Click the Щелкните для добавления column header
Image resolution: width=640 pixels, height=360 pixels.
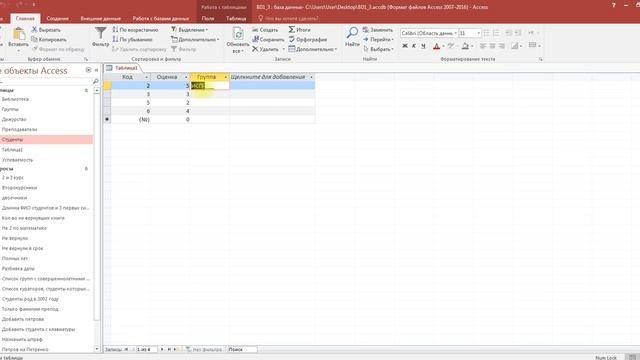click(x=272, y=77)
